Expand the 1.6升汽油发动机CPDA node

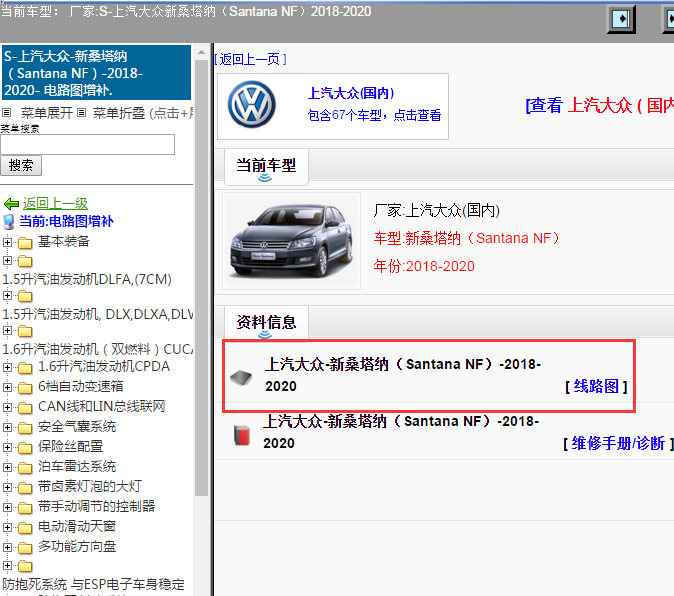(x=7, y=367)
